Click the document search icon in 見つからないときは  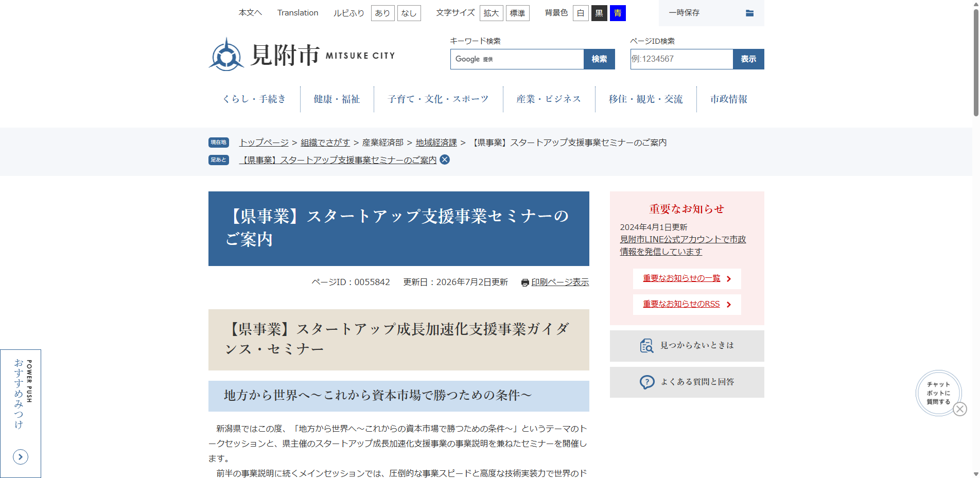tap(646, 345)
